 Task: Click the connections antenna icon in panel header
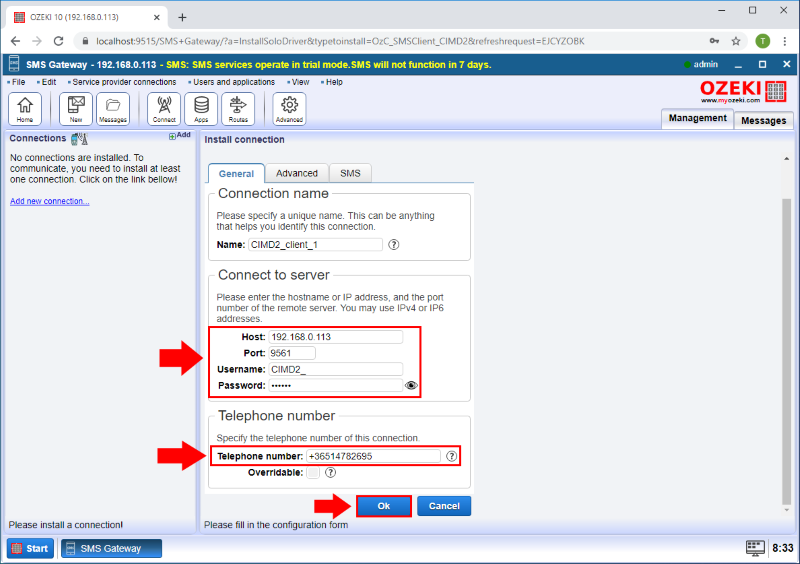point(80,138)
